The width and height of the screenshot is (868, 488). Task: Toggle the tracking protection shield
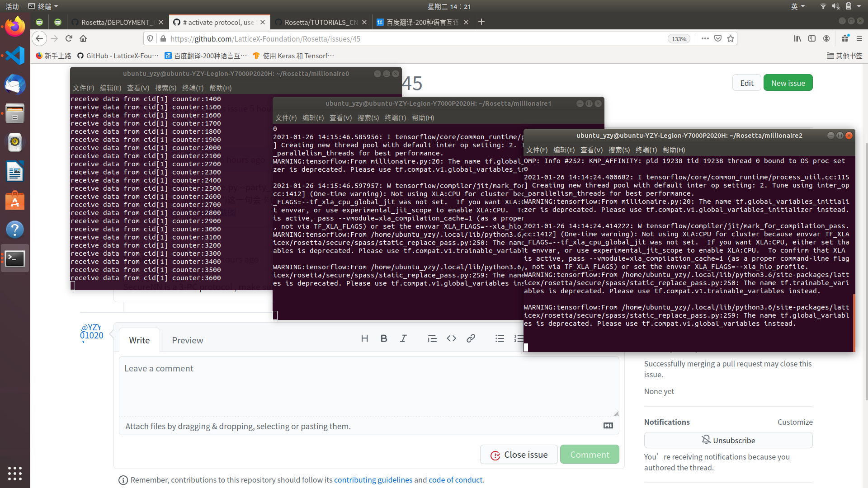tap(150, 38)
